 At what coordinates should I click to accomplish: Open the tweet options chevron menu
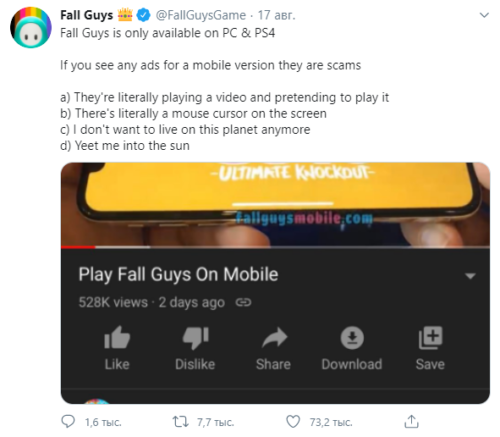click(484, 15)
